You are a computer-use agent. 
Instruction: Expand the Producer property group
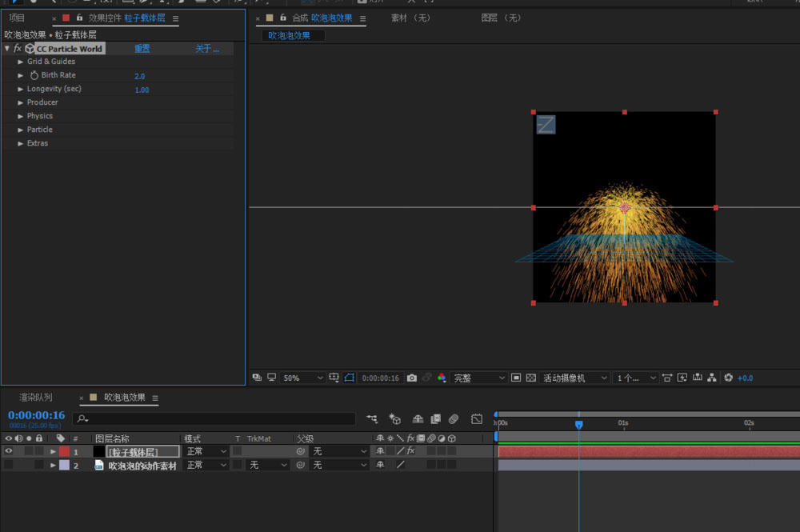pos(21,102)
